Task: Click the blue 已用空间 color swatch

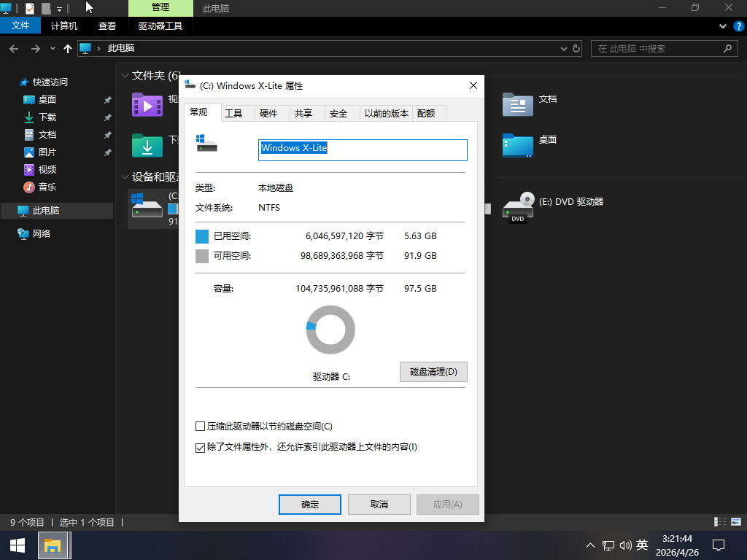Action: 202,237
